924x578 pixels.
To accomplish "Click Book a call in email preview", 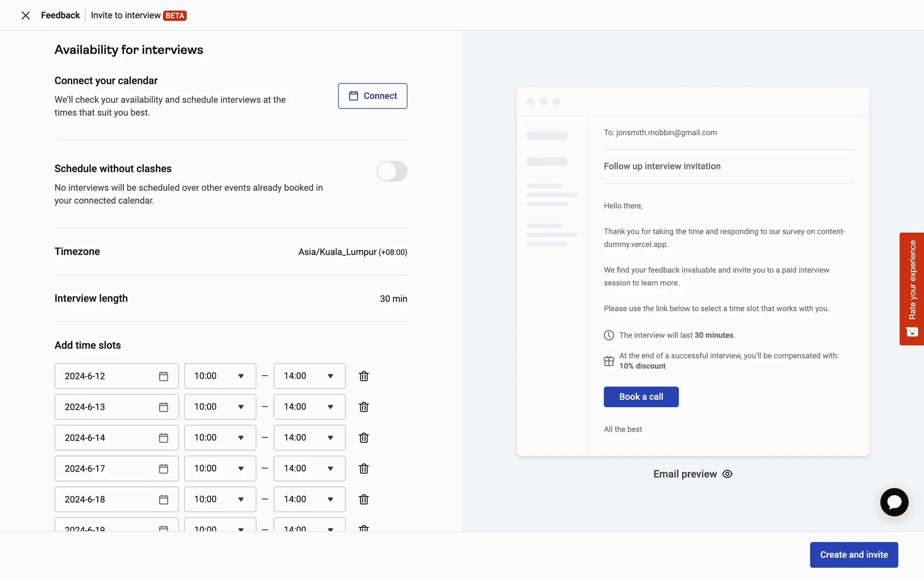I will tap(641, 397).
